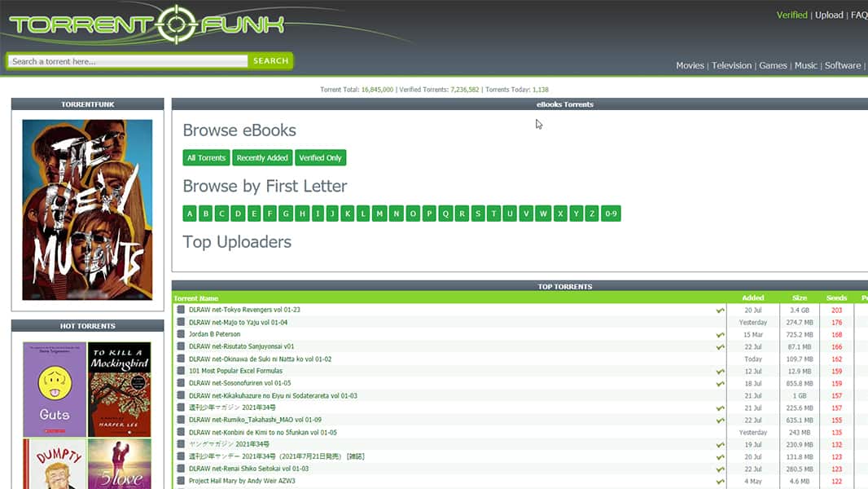Go to the Games category
The image size is (868, 489).
point(773,65)
